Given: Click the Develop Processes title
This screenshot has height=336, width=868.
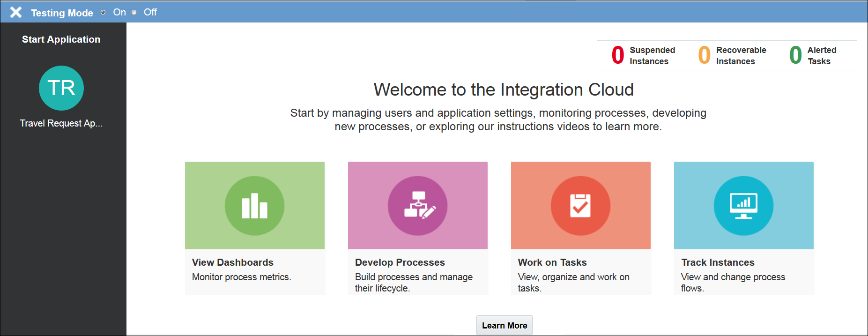Looking at the screenshot, I should pos(400,262).
